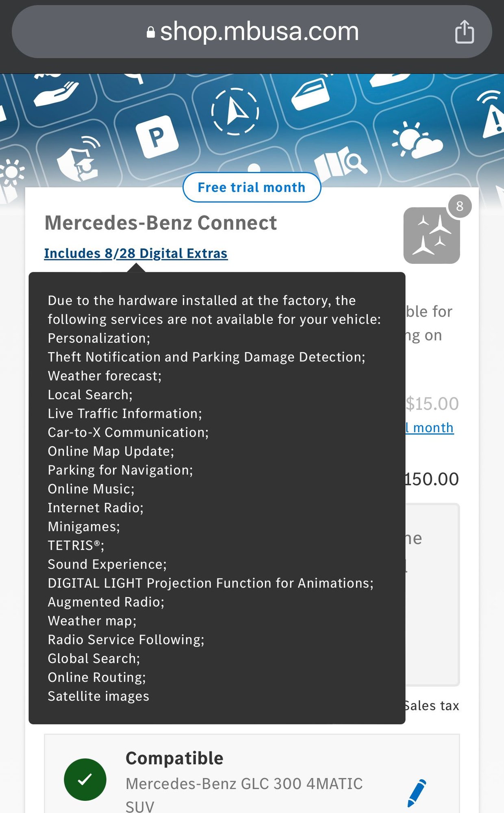Click the open hand icon in the banner

56,93
